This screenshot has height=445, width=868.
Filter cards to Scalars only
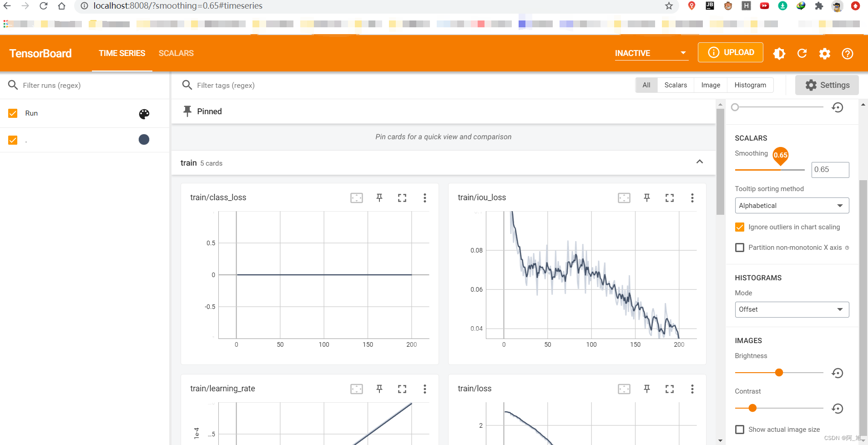click(x=676, y=85)
